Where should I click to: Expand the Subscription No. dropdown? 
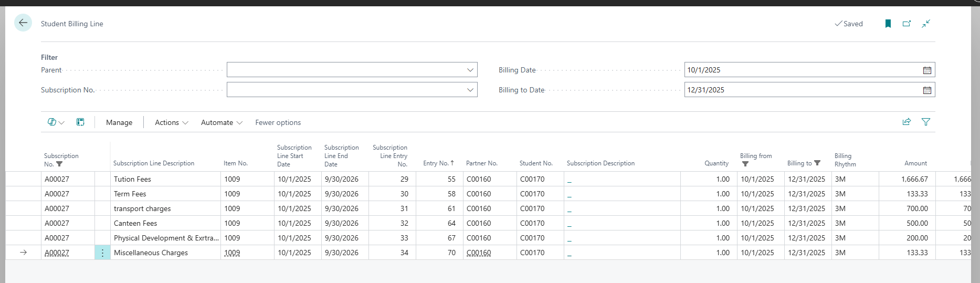click(470, 90)
